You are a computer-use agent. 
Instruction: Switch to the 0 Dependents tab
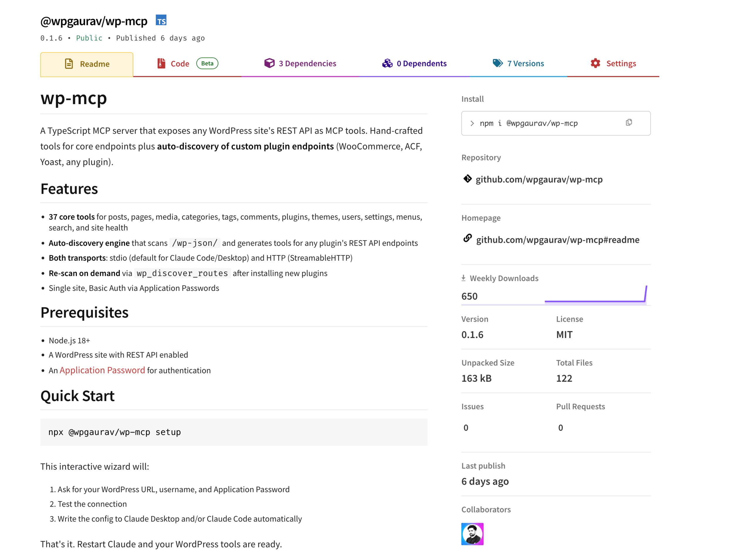pos(422,63)
